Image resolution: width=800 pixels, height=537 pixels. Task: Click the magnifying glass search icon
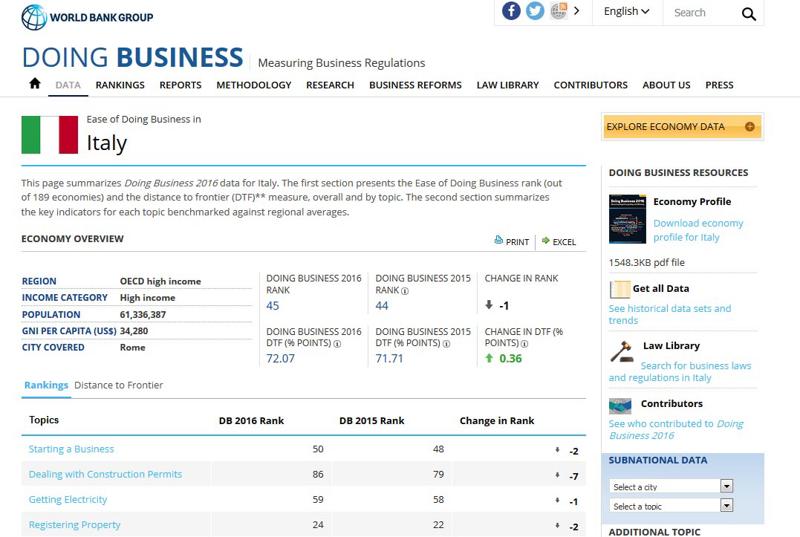tap(749, 13)
